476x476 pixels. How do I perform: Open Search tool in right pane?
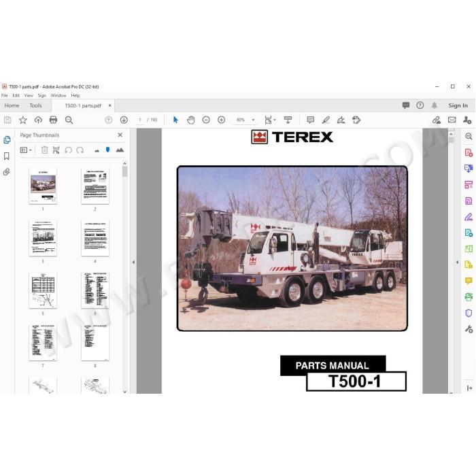point(469,136)
